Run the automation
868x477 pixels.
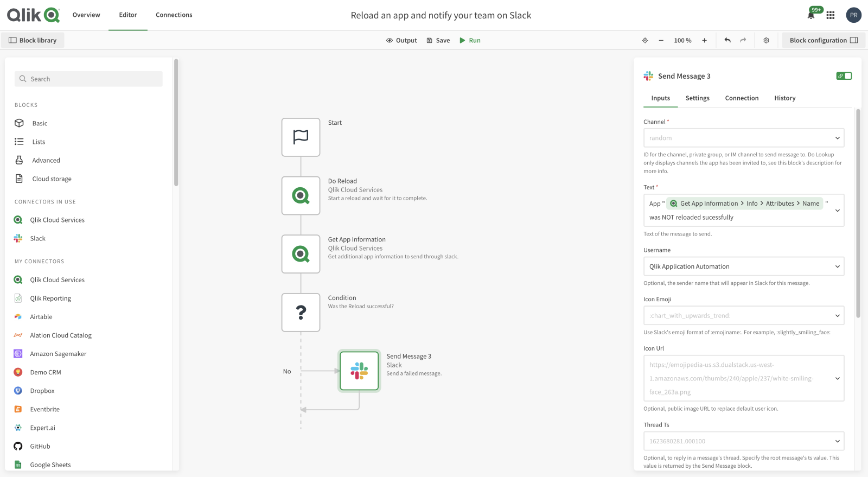coord(470,40)
